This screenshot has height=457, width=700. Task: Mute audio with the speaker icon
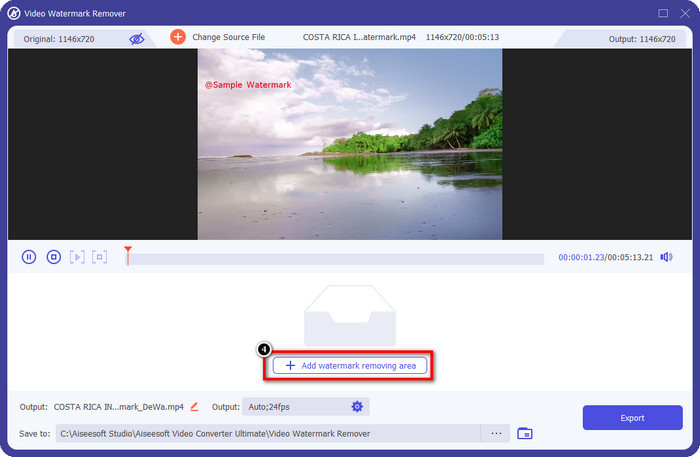tap(668, 257)
